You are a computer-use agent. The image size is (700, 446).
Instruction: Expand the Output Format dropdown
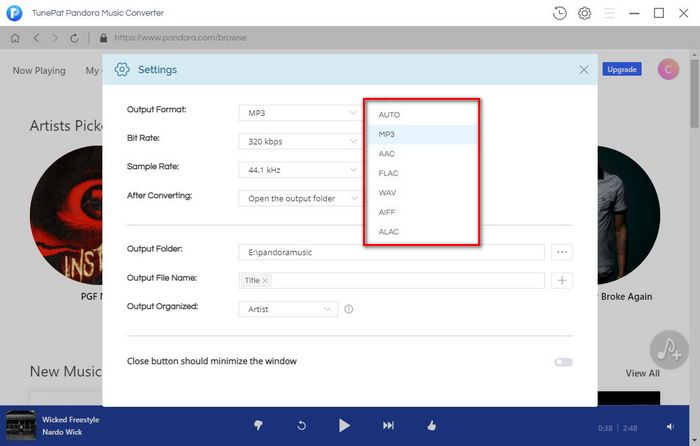tap(299, 113)
